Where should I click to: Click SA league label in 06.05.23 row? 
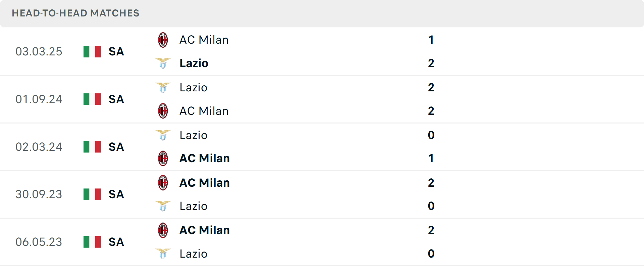click(116, 242)
